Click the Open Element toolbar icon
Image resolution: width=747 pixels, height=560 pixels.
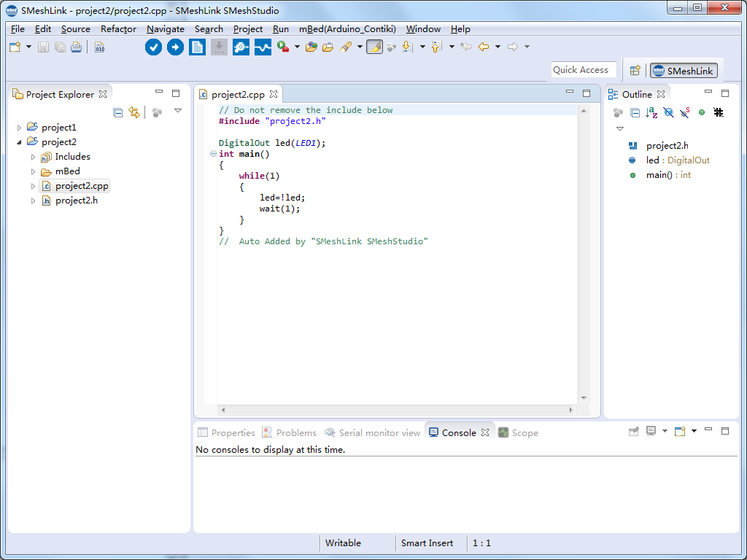click(x=311, y=47)
